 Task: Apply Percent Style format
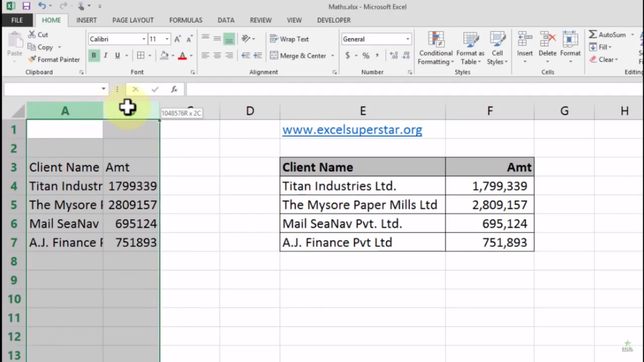tap(366, 56)
